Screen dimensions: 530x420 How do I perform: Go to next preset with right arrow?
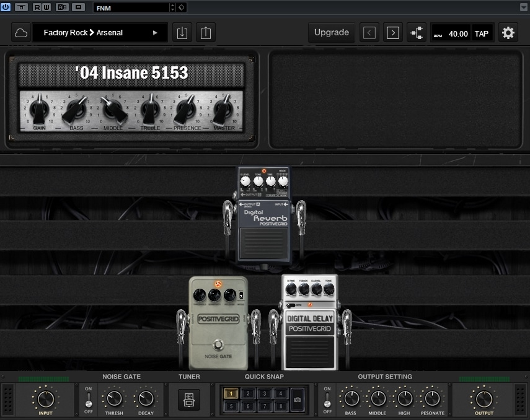[x=393, y=33]
